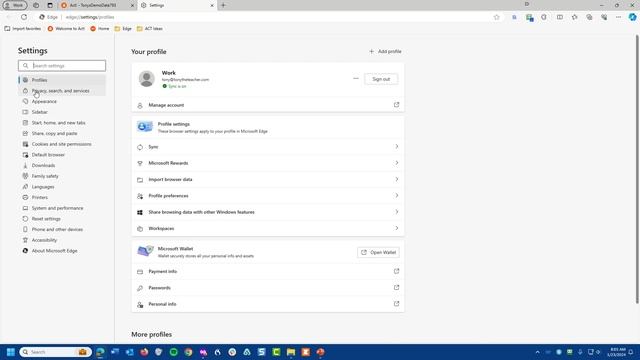Click the Accessibility sidebar icon

pyautogui.click(x=25, y=240)
